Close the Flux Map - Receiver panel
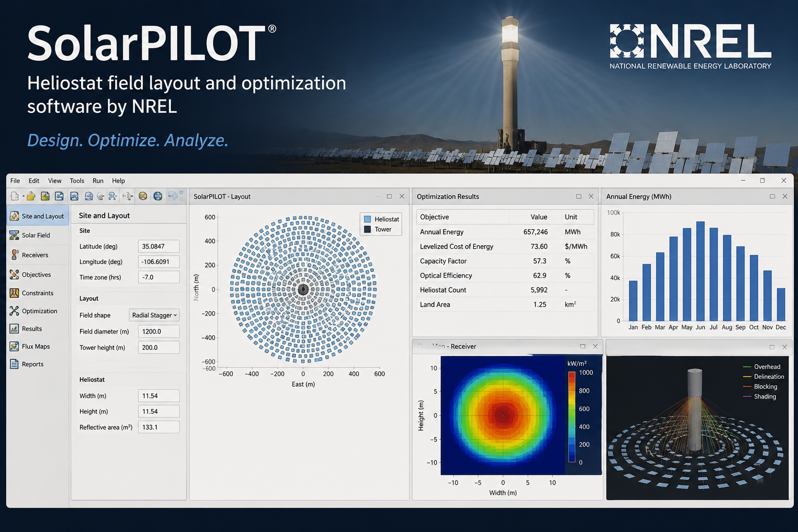This screenshot has height=532, width=798. pyautogui.click(x=595, y=347)
